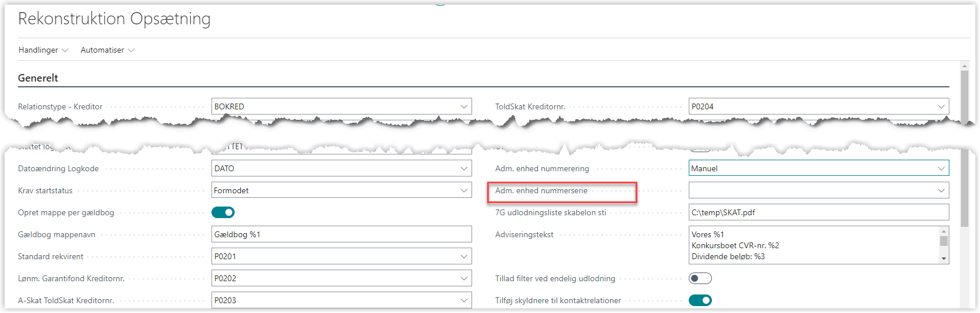Screen dimensions: 980x313
Task: Click the 7G udlodningsliste skabelon sti field
Action: [818, 212]
